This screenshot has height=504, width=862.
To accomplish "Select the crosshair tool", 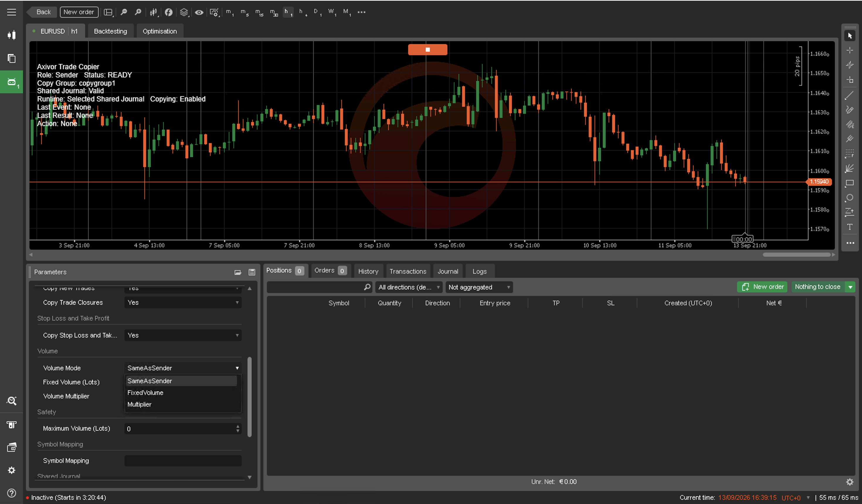I will click(x=850, y=51).
